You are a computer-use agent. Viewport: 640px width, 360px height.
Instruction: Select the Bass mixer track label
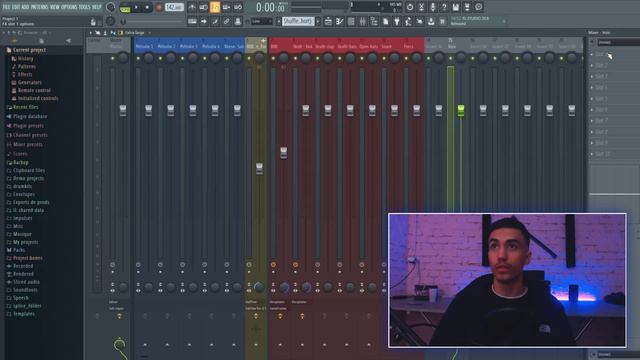click(x=452, y=47)
